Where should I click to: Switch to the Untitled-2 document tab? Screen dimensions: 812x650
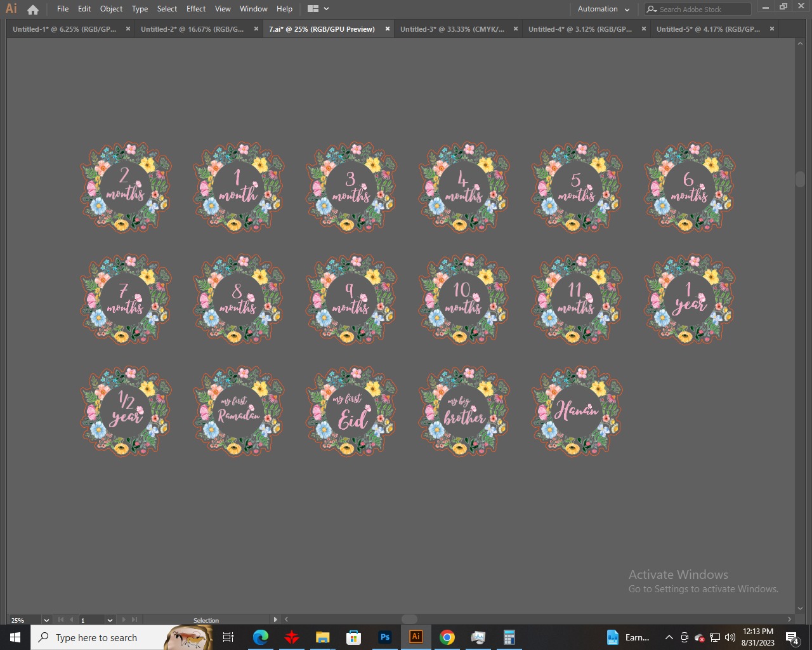tap(192, 29)
